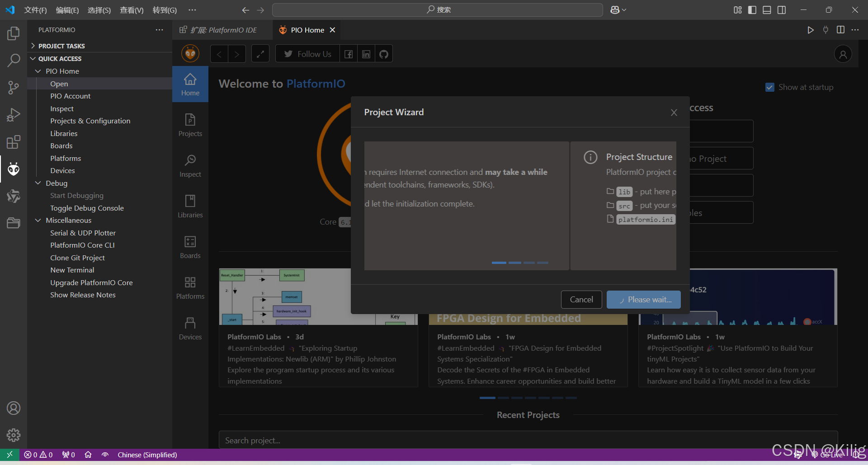The image size is (868, 465).
Task: Toggle the bottom panel layout icon
Action: 767,10
